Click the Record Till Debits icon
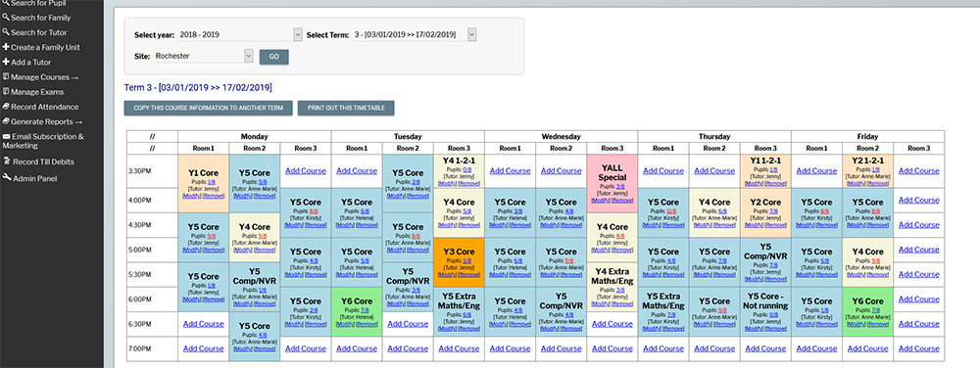Image resolution: width=980 pixels, height=368 pixels. (x=7, y=161)
